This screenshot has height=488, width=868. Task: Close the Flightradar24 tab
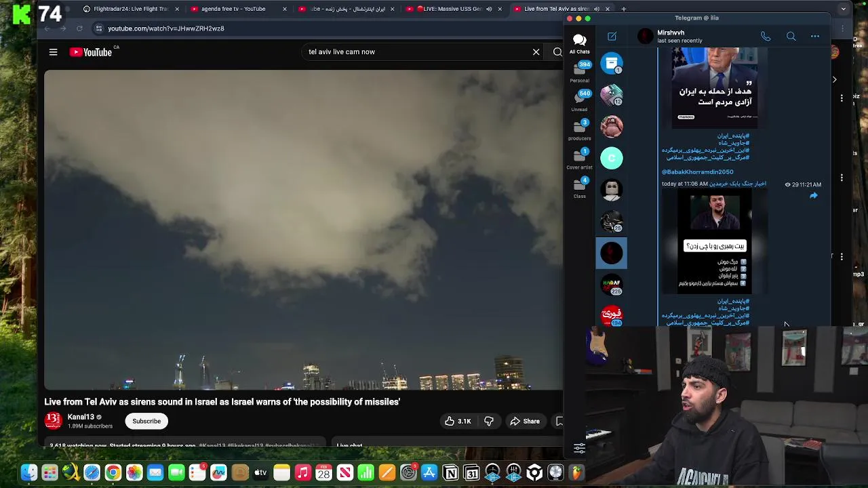(177, 9)
